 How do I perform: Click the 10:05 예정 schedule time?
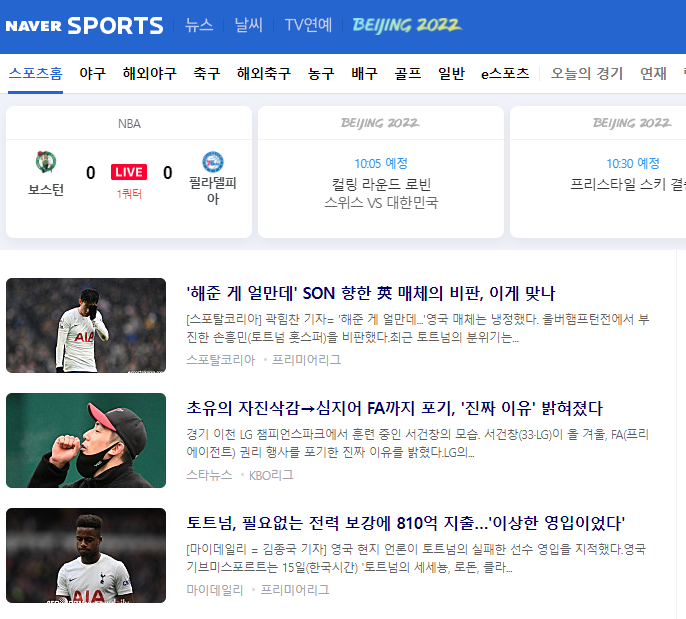coord(381,164)
